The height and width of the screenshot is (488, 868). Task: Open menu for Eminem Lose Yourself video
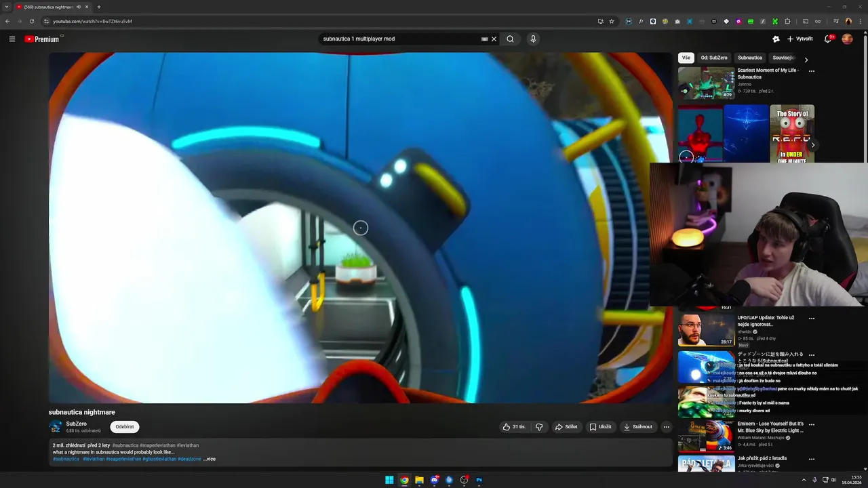tap(811, 424)
